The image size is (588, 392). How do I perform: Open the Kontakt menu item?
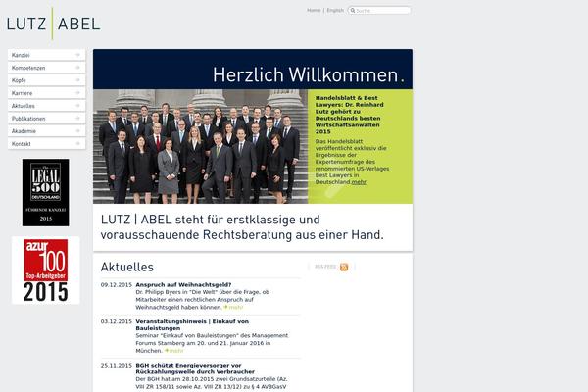pyautogui.click(x=46, y=144)
